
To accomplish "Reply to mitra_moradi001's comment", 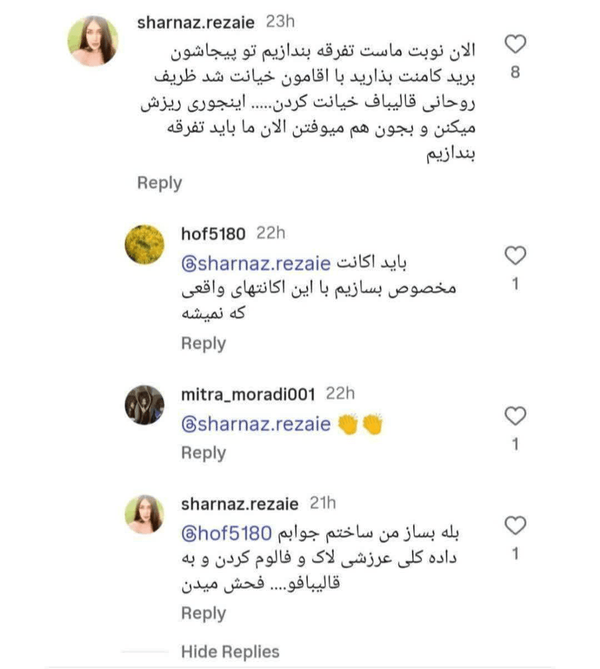I will (x=203, y=453).
